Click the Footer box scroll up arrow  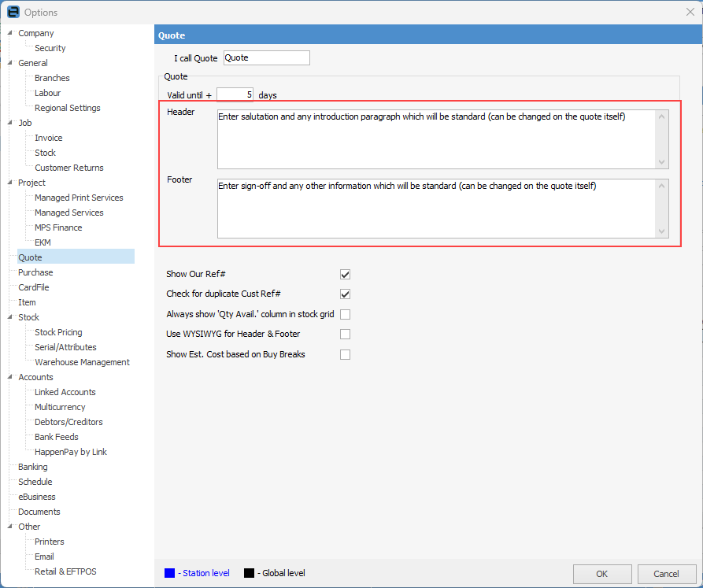coord(661,186)
